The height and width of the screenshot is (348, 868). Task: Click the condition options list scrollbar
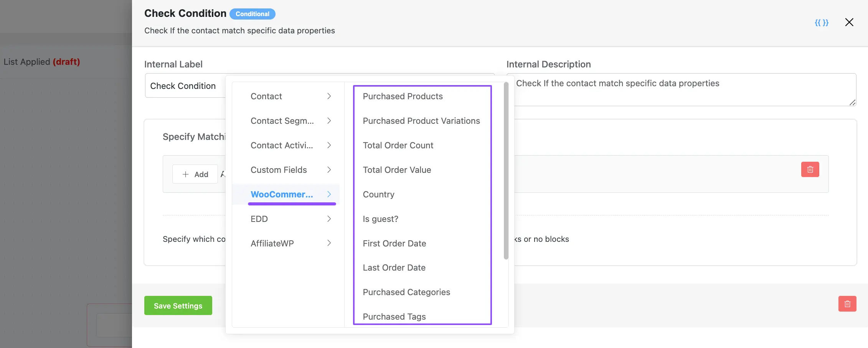[506, 171]
